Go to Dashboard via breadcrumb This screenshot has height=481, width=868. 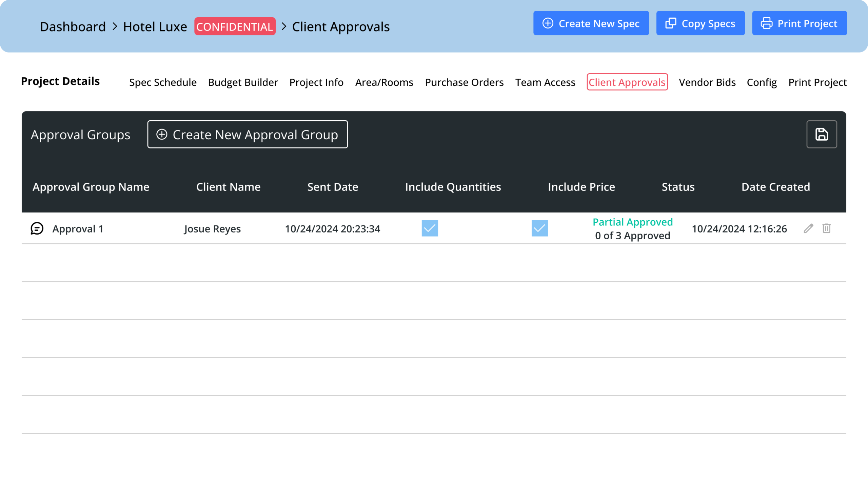pos(73,27)
